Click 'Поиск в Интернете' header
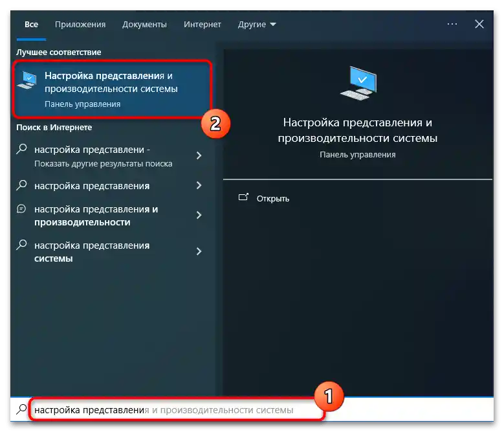This screenshot has height=432, width=504. click(54, 128)
